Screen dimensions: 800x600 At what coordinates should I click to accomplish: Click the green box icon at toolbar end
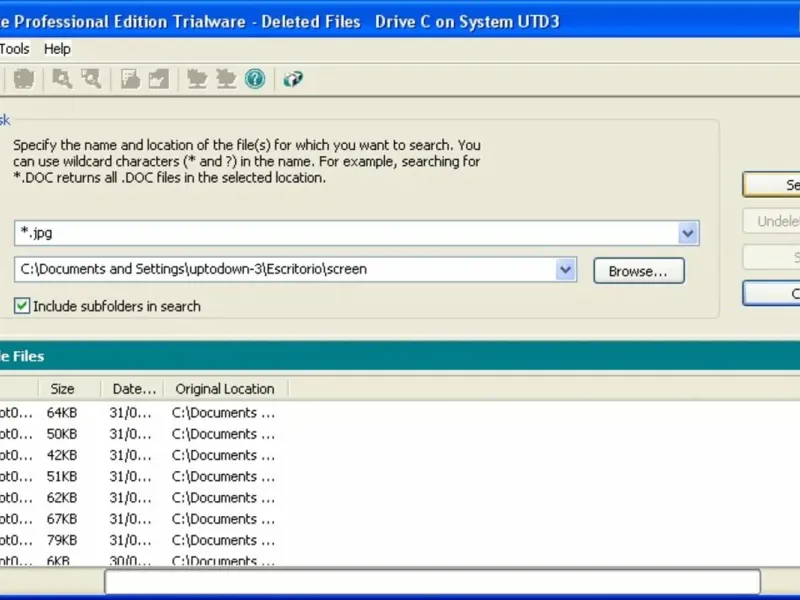click(x=293, y=79)
